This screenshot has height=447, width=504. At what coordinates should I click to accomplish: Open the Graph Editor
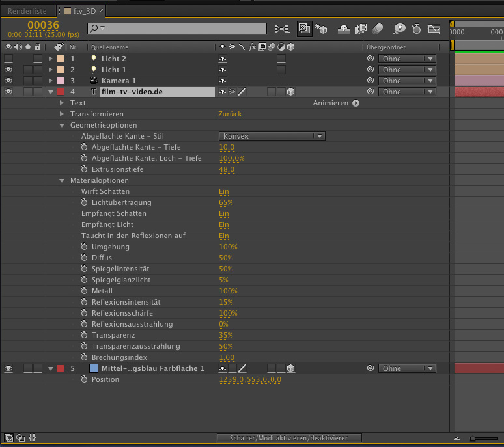tap(433, 29)
